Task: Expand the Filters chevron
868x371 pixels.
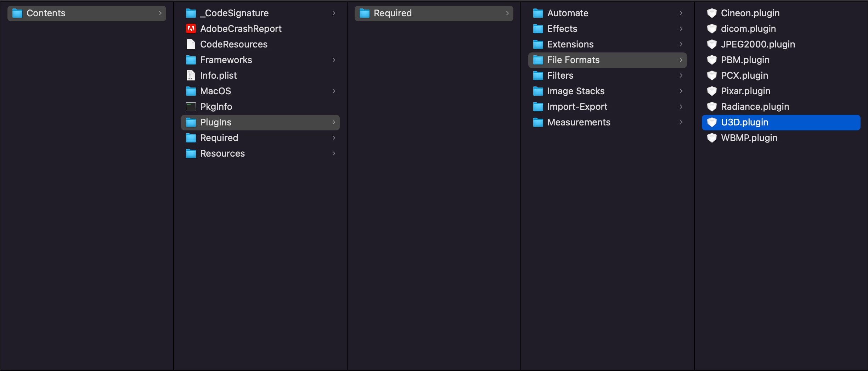Action: tap(681, 75)
